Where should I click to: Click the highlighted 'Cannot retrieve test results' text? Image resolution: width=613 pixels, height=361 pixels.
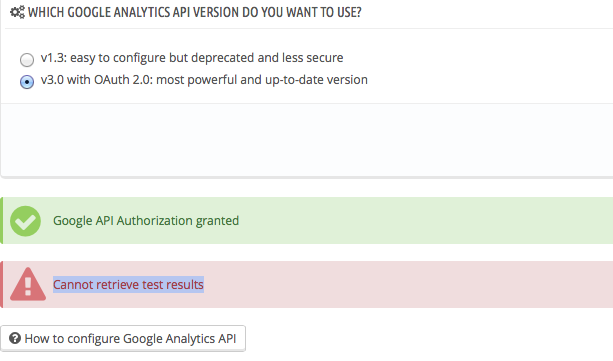pos(128,284)
